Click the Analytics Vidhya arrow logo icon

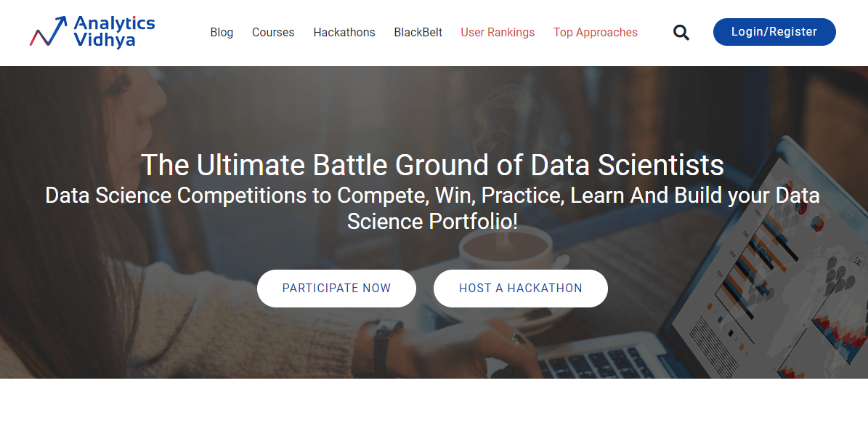[x=48, y=32]
